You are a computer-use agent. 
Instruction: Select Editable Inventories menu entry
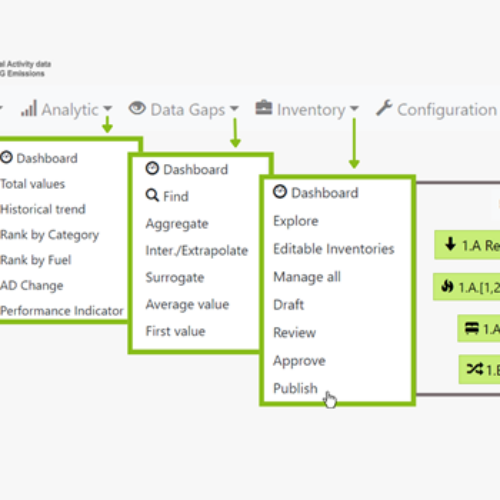click(x=334, y=249)
